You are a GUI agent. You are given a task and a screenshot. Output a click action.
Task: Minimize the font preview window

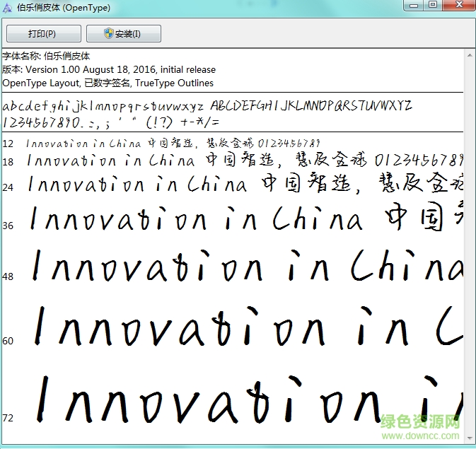point(414,5)
